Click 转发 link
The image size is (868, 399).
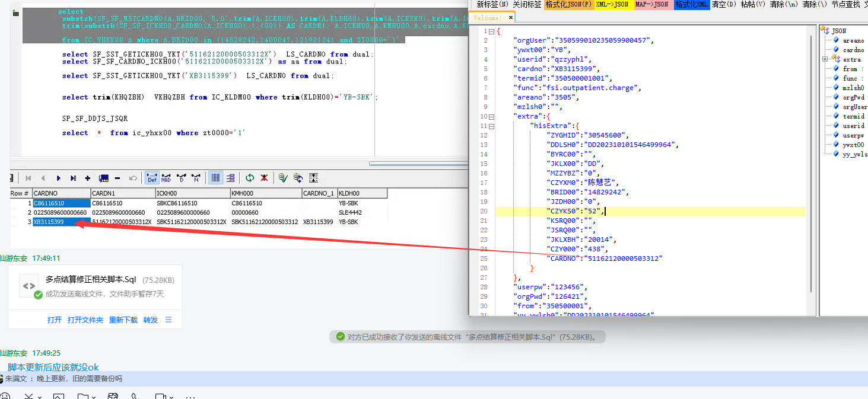pos(151,320)
